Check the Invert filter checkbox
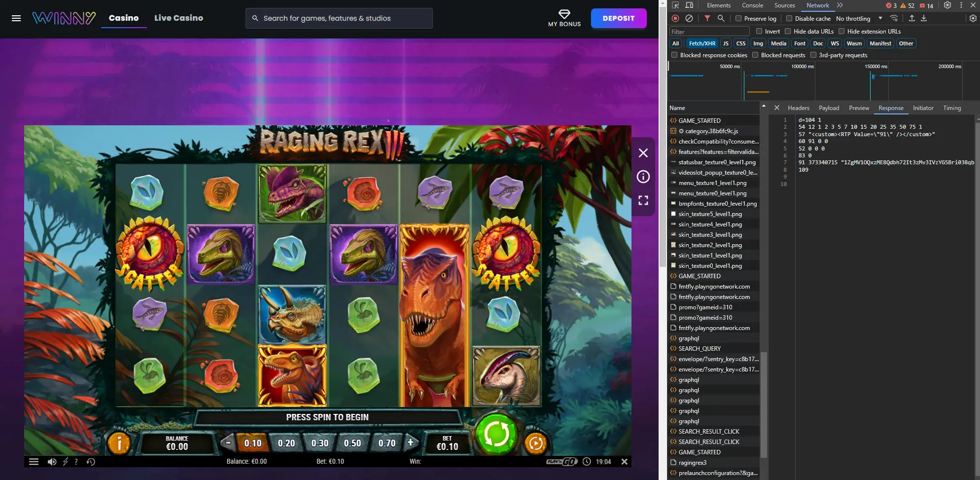Screen dimensions: 980x480 click(x=759, y=31)
